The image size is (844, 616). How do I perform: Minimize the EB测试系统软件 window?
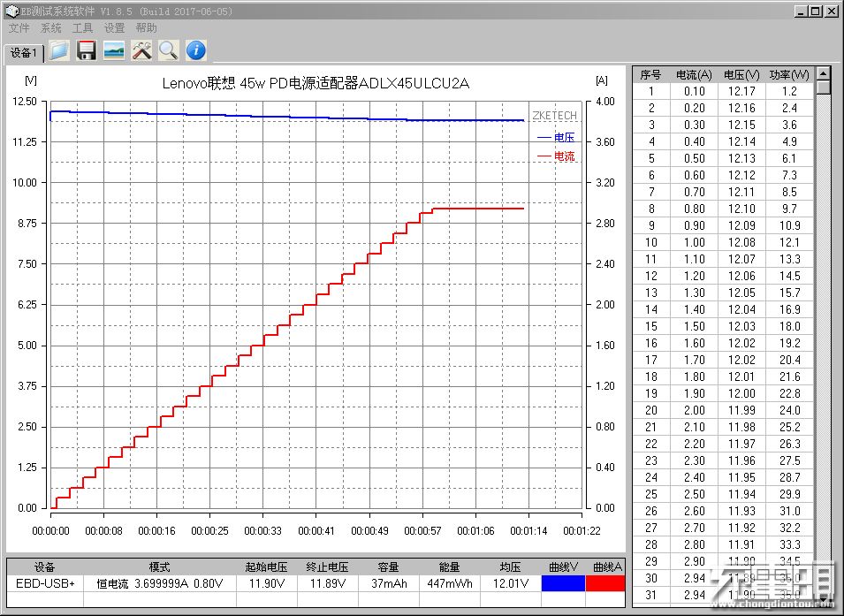(802, 11)
